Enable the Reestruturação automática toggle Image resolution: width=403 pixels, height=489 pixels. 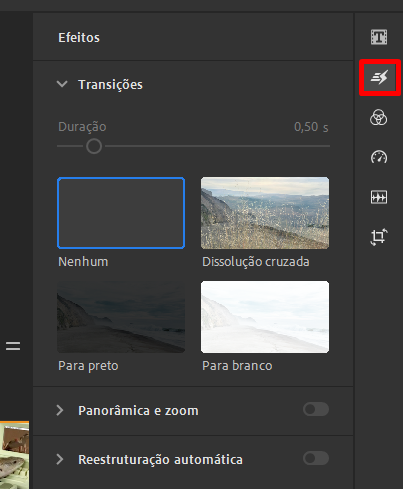coord(316,458)
